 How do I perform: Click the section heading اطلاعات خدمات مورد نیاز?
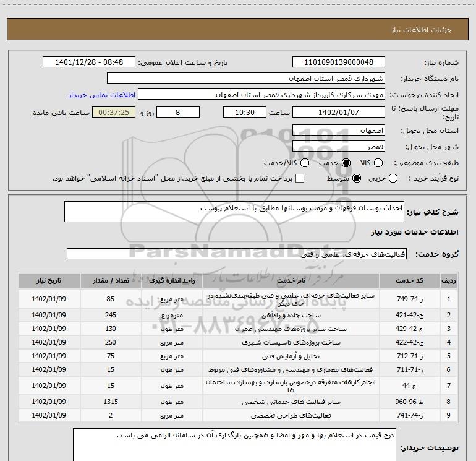[x=415, y=232]
